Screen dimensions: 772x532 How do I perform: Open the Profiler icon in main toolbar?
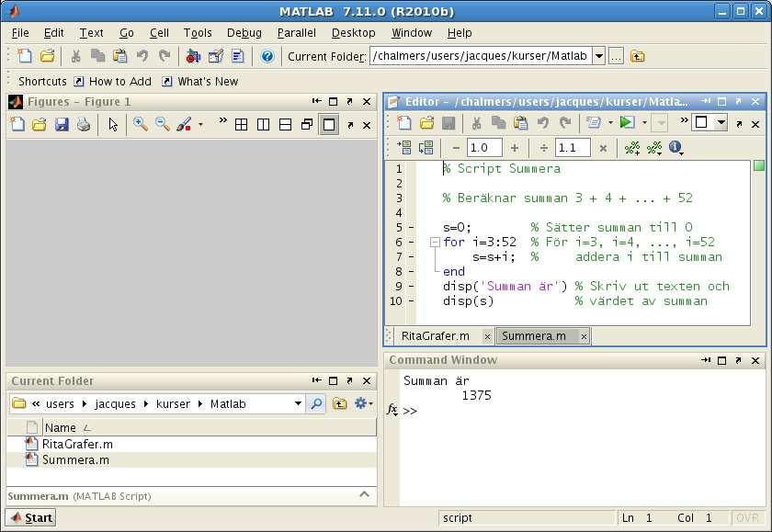238,57
